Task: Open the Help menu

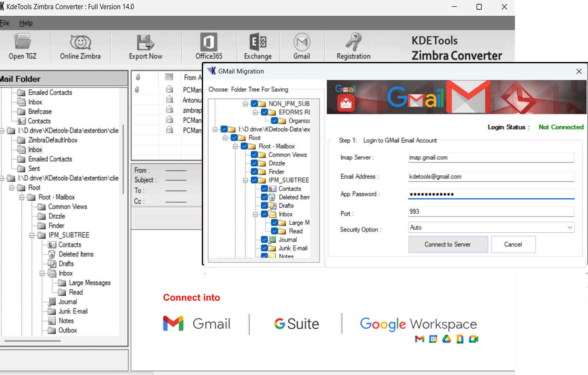Action: [25, 23]
